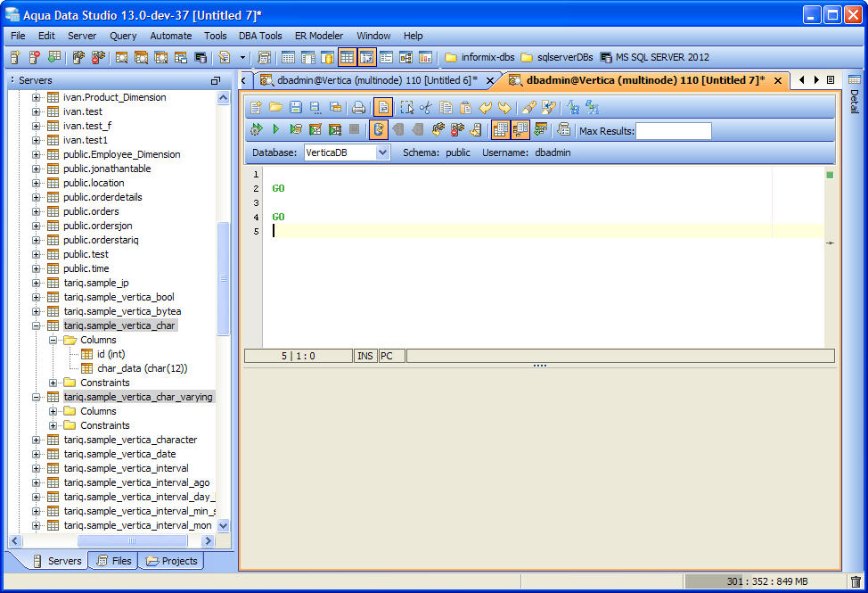Click the Detail panel icon on right sidebar
868x593 pixels.
point(854,79)
